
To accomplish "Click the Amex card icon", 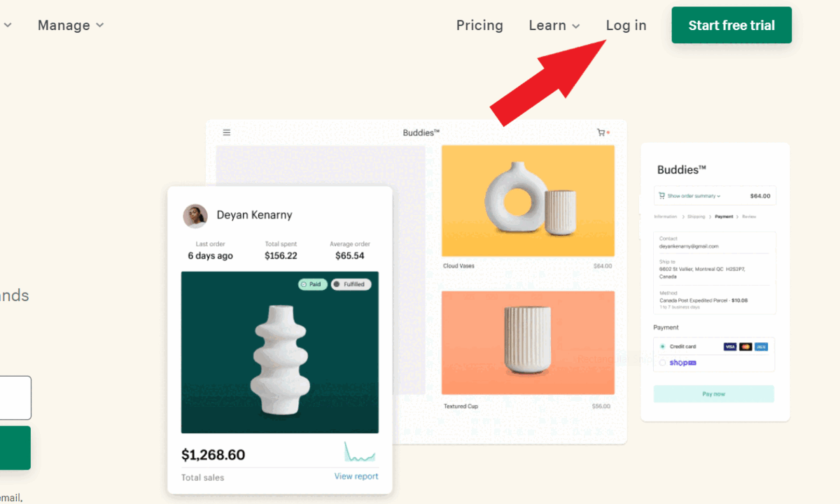I will click(761, 346).
